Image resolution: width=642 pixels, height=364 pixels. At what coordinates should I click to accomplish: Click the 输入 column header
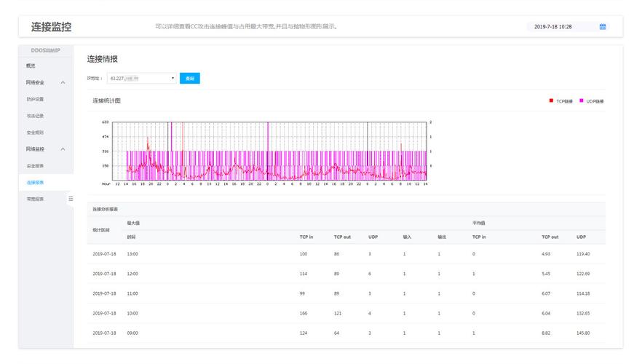tap(407, 237)
